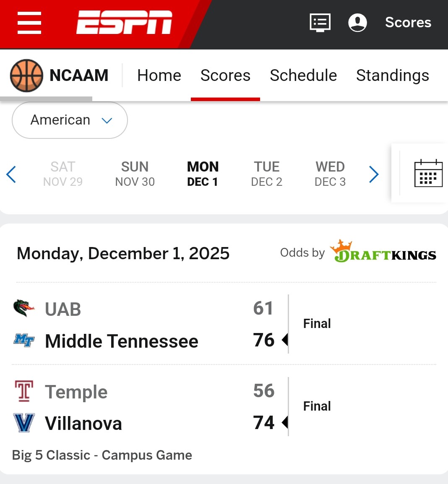This screenshot has height=484, width=448.
Task: Switch to the Standings tab
Action: 392,75
